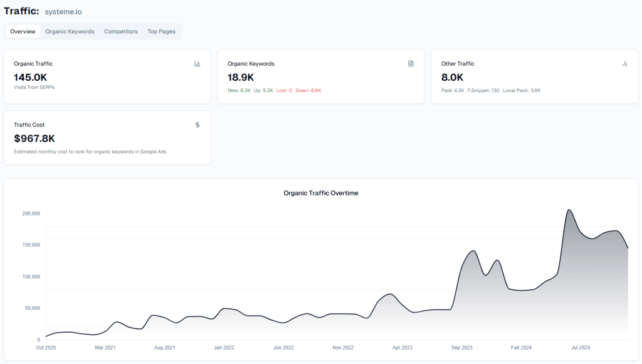
Task: Click the 'F.Snippet: 130' stat
Action: [x=483, y=90]
